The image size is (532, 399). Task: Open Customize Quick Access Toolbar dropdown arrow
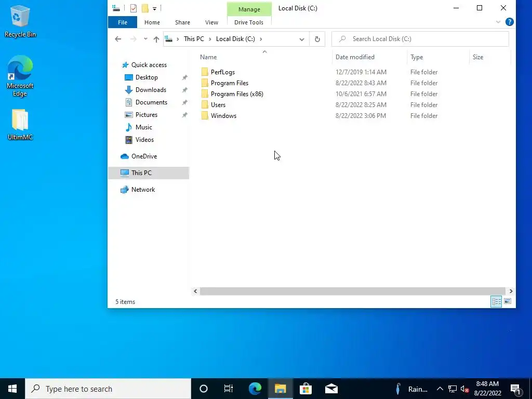154,8
